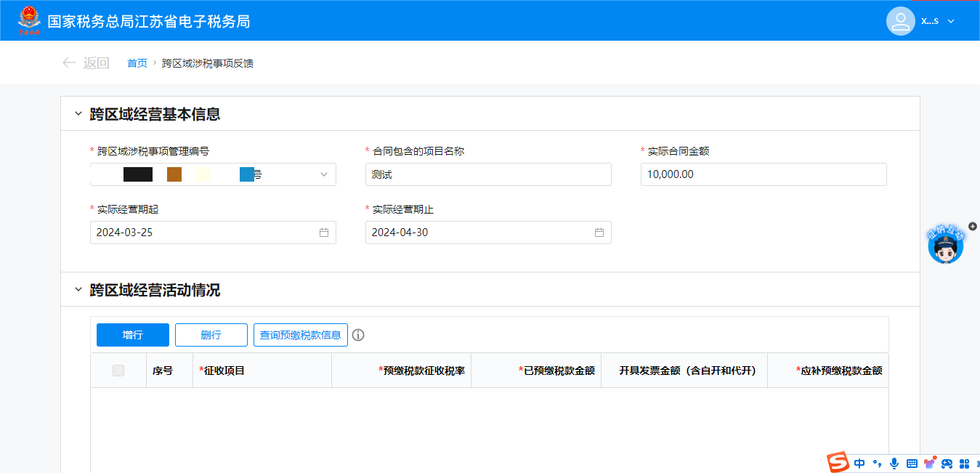Switch Chinese/English input mode 中
980x473 pixels.
pos(860,463)
